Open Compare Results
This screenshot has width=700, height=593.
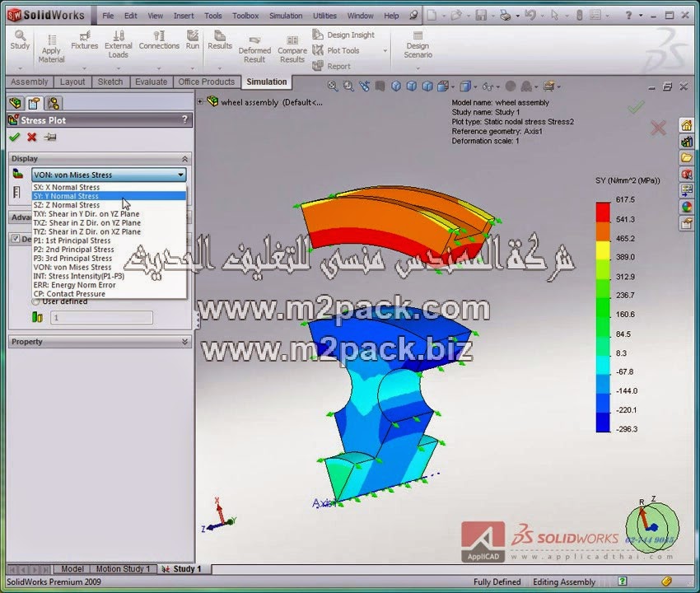(292, 49)
